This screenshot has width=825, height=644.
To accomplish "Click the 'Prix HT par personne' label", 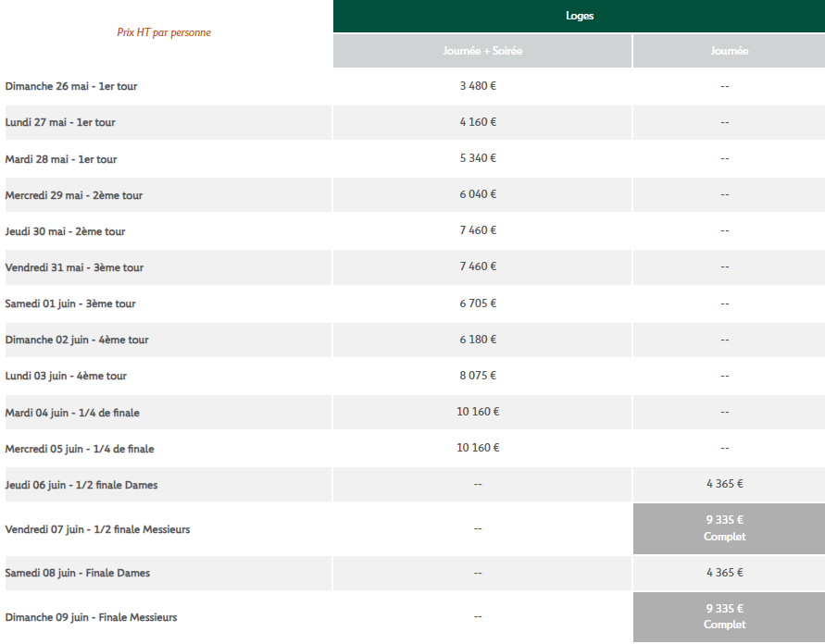I will pyautogui.click(x=164, y=32).
